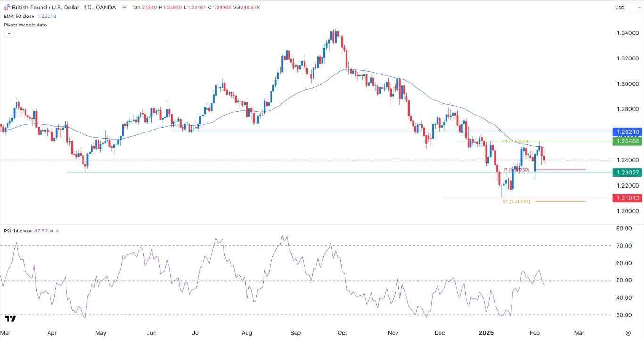The image size is (644, 339).
Task: Click the 2025 label on the time axis
Action: coord(486,333)
